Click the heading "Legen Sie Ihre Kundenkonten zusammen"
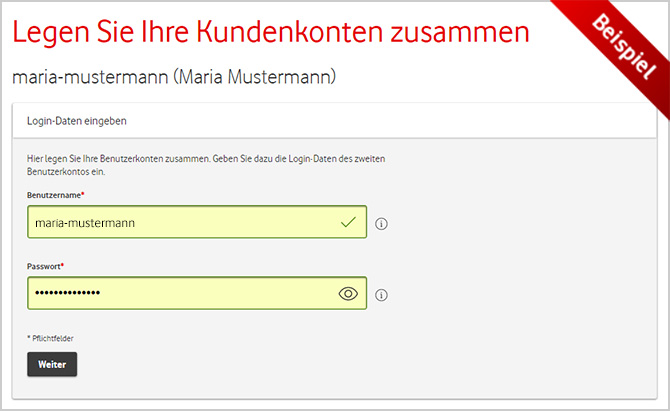This screenshot has height=411, width=670. coord(271,32)
